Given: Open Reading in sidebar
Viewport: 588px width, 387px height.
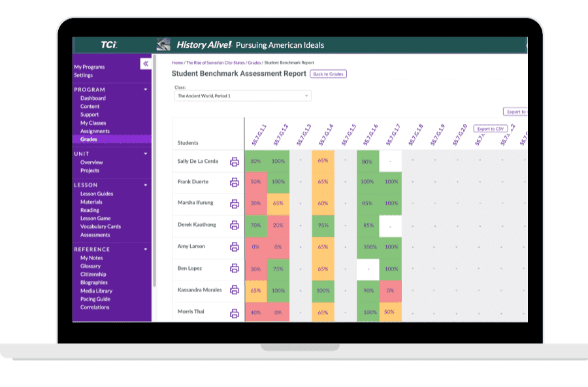Looking at the screenshot, I should (x=90, y=210).
